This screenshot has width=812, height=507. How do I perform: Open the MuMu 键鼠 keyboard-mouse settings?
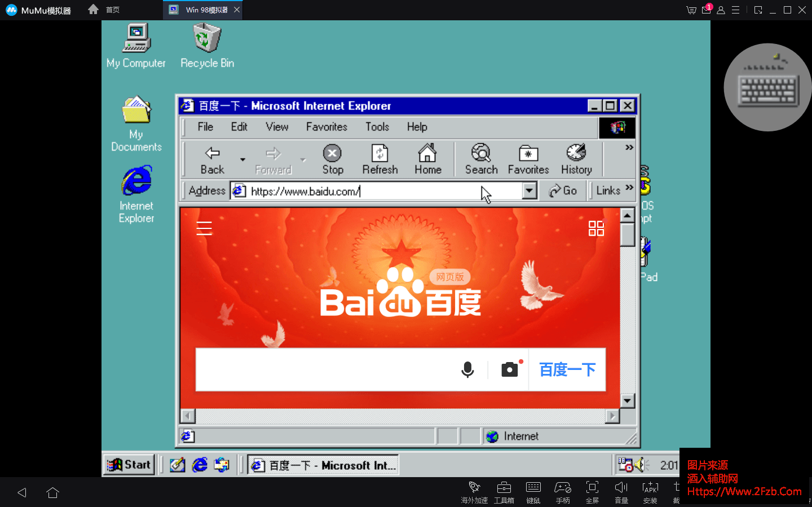coord(533,492)
